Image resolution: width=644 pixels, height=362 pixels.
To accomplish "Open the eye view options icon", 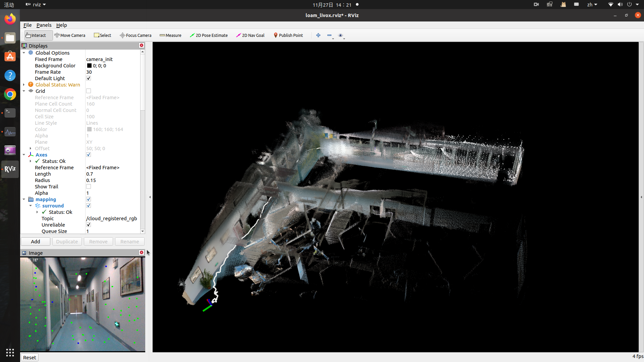I will pyautogui.click(x=340, y=35).
